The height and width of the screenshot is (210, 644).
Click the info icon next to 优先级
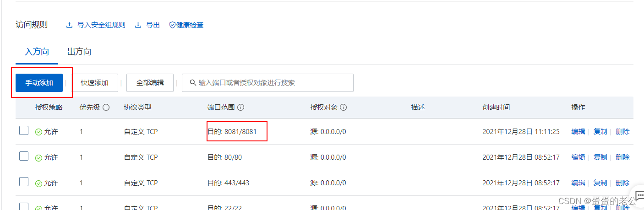pyautogui.click(x=106, y=108)
